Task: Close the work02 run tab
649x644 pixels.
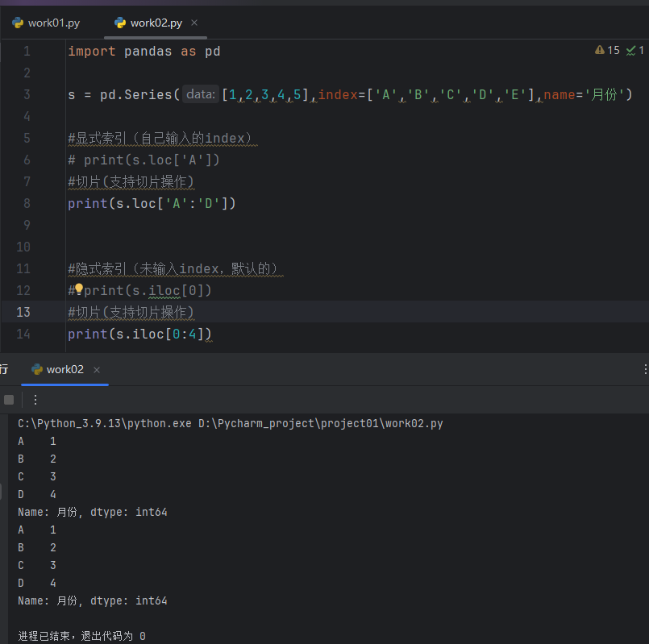Action: (96, 369)
